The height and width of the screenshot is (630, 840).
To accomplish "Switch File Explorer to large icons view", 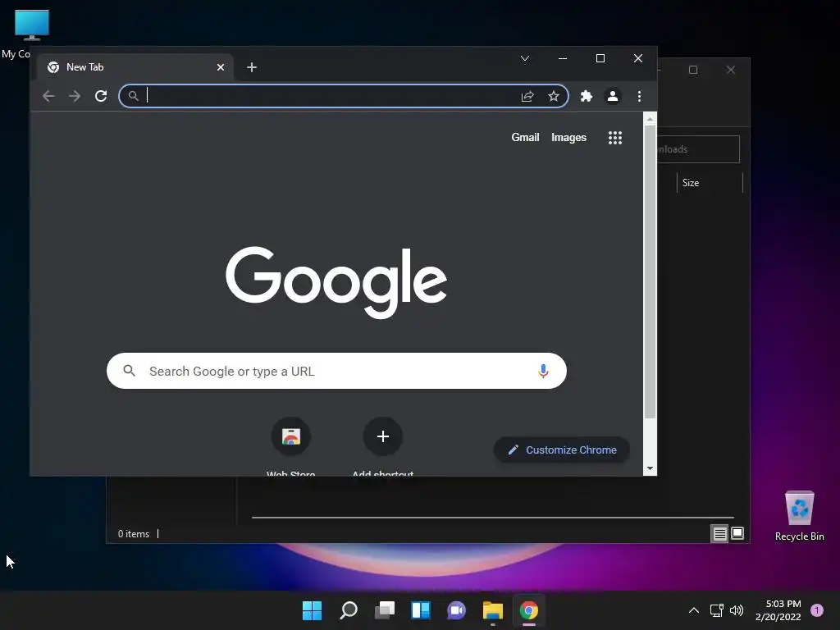I will coord(737,533).
